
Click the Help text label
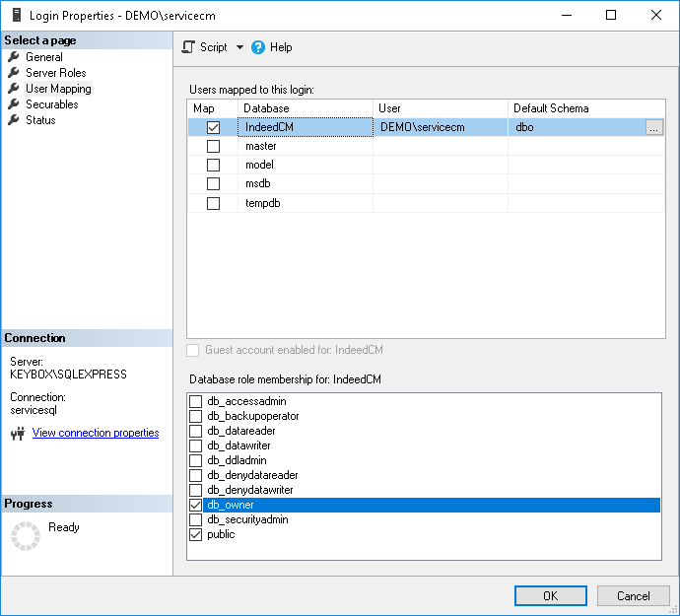[281, 47]
